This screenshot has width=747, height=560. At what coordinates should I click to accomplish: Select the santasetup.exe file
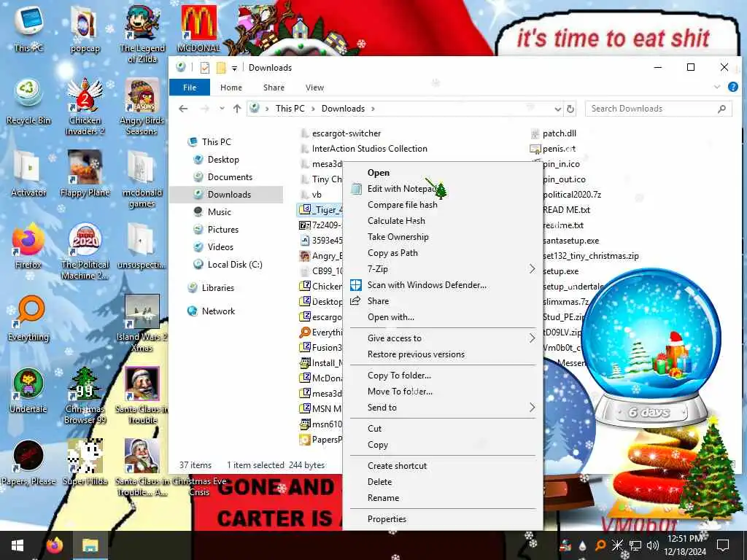570,241
